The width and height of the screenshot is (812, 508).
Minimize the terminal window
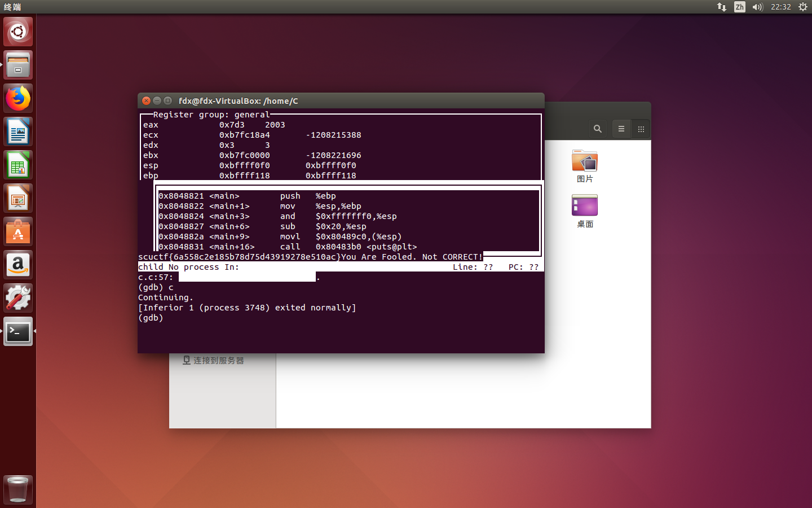[157, 100]
